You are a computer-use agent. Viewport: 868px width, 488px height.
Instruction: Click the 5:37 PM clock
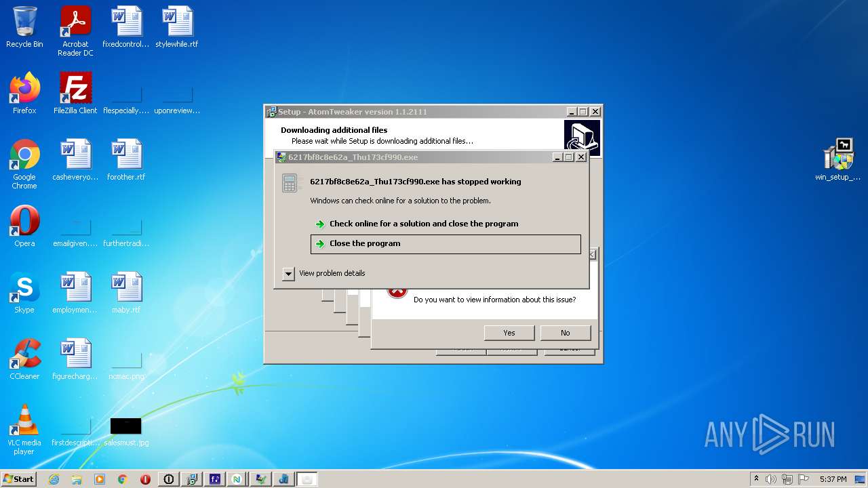(833, 479)
